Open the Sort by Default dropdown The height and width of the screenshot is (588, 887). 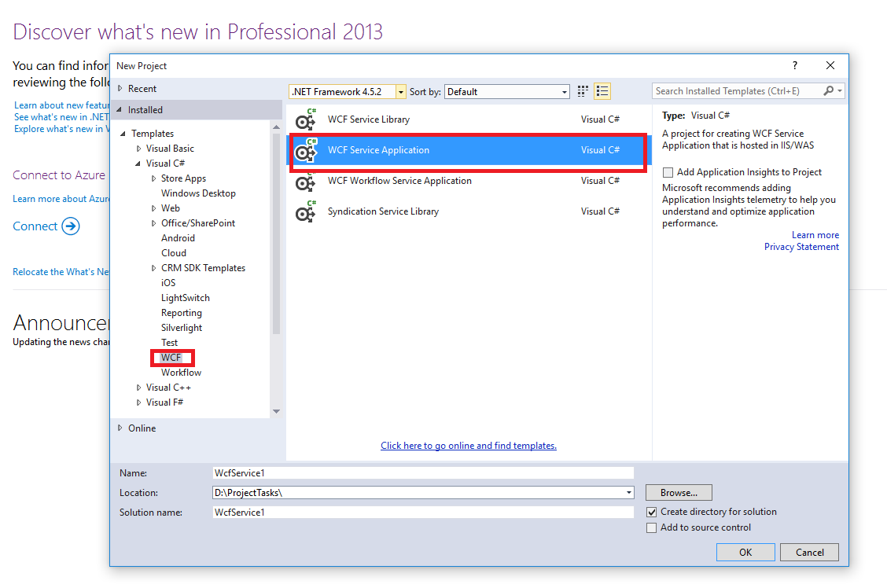(x=564, y=92)
